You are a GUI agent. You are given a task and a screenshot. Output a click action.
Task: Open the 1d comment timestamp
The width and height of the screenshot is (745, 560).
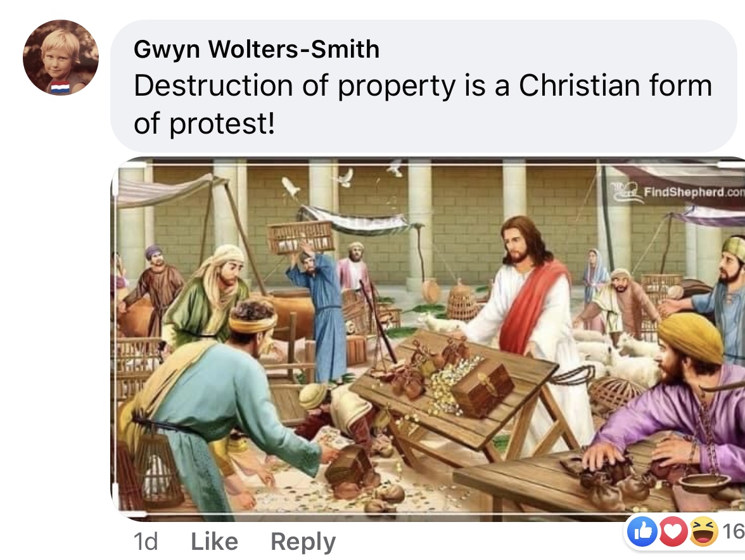click(146, 542)
